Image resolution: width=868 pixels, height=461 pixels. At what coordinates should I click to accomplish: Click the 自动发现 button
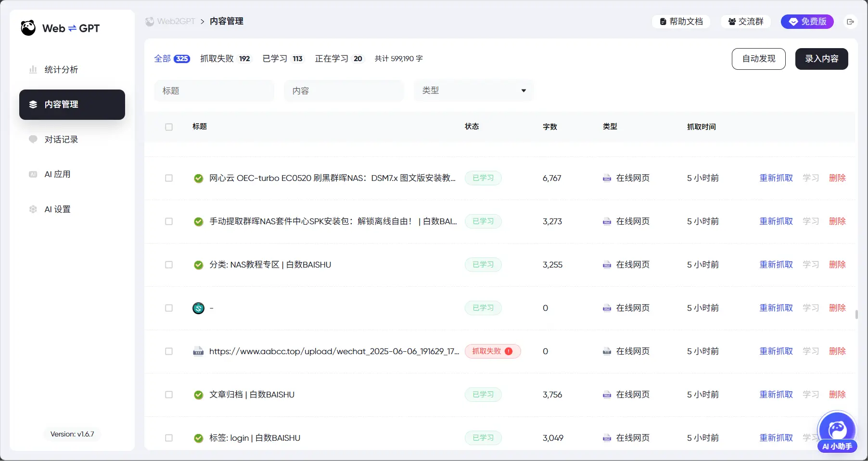pos(758,59)
